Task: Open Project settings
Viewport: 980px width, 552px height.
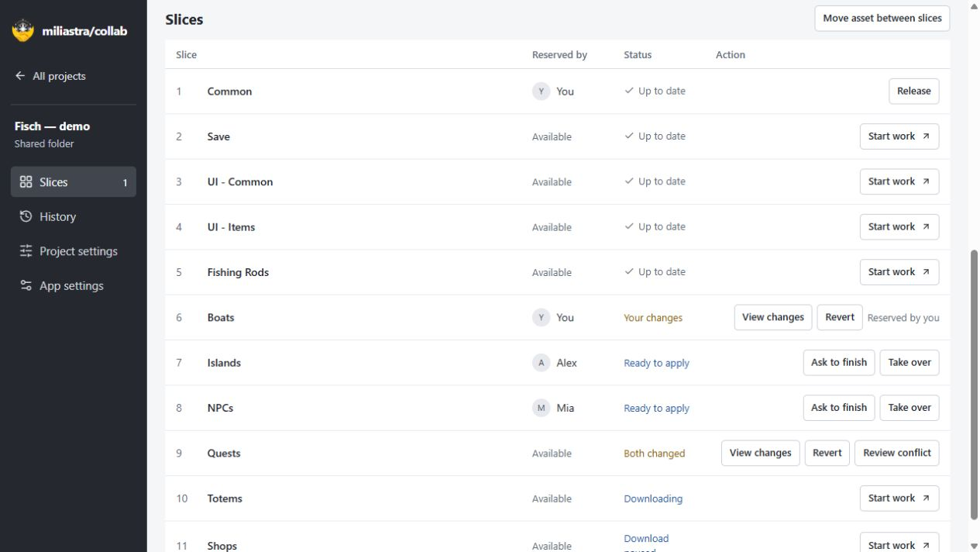Action: (x=74, y=251)
